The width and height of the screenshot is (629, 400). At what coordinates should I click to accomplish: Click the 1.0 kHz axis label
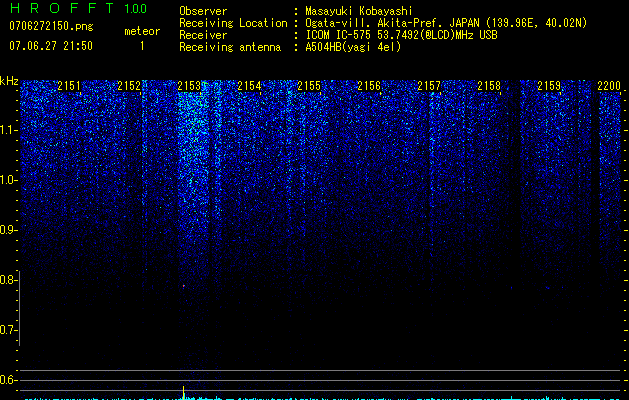point(8,180)
